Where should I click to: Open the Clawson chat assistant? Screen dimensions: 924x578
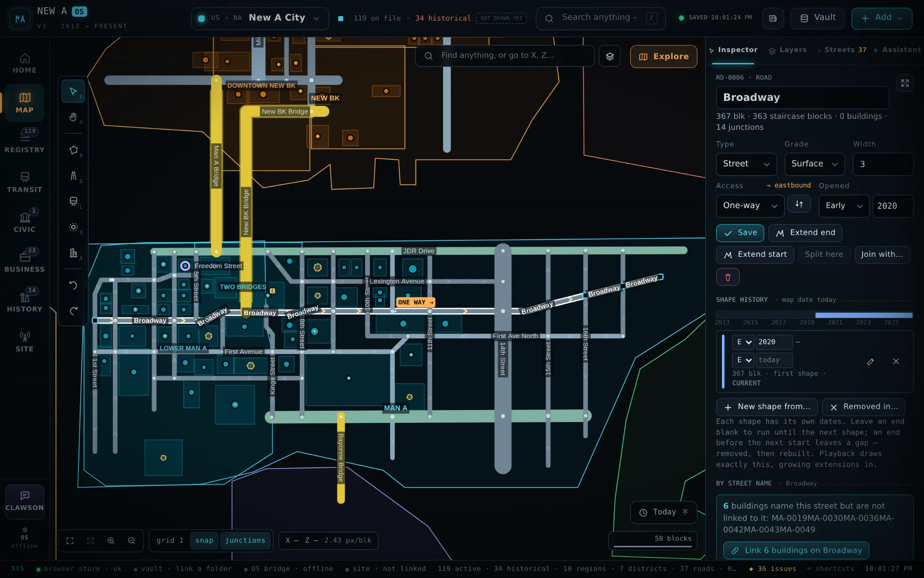click(x=24, y=502)
